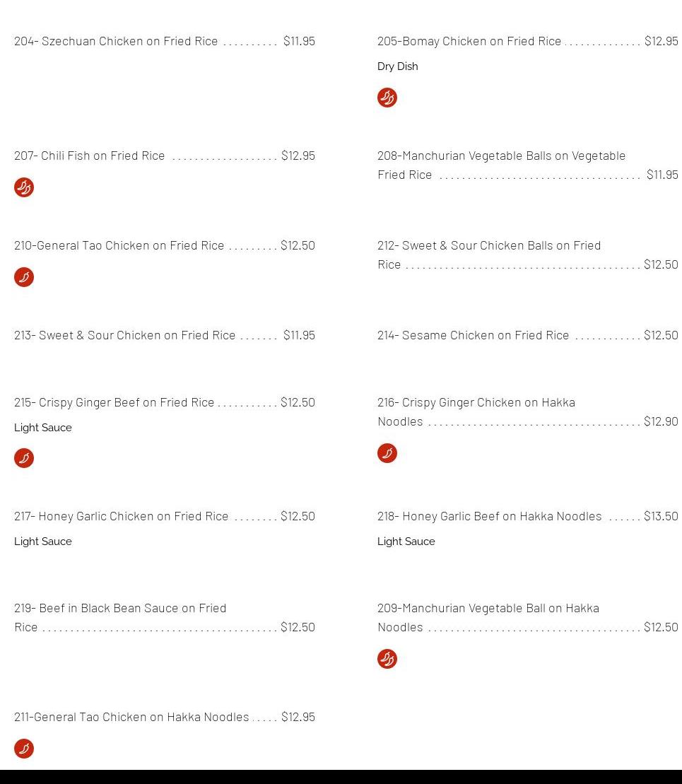This screenshot has height=784, width=682.
Task: Click the $12.90 price of Crispy Ginger Chicken
Action: point(661,421)
